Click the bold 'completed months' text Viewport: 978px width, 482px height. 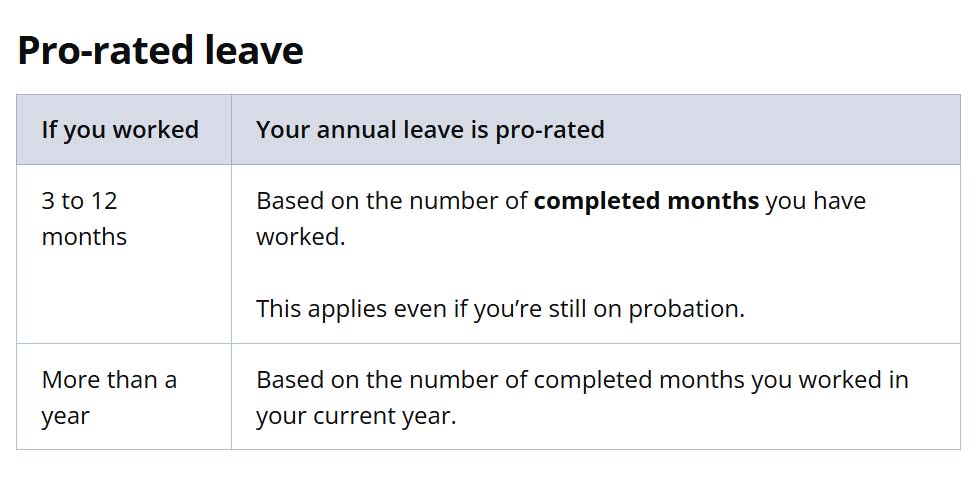[646, 201]
